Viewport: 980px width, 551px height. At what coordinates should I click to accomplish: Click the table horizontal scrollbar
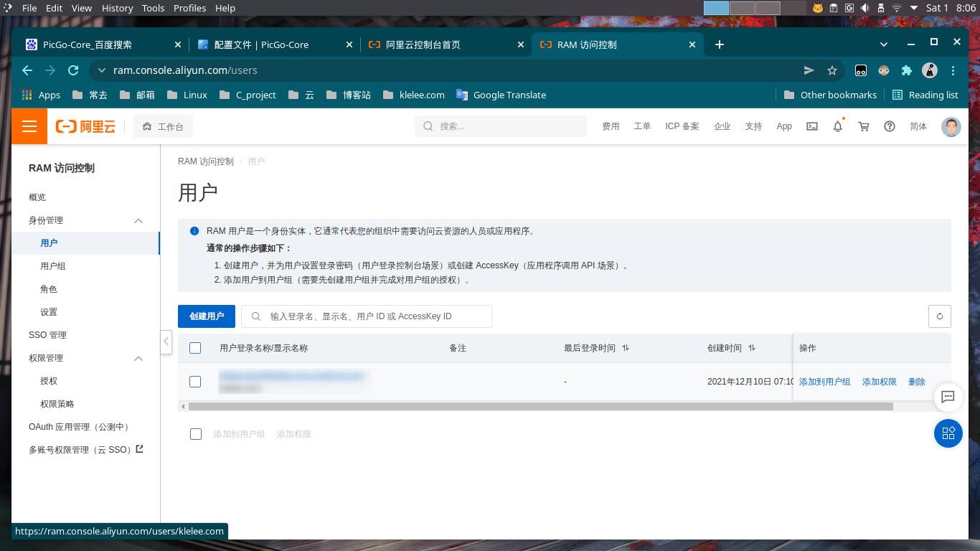click(541, 406)
